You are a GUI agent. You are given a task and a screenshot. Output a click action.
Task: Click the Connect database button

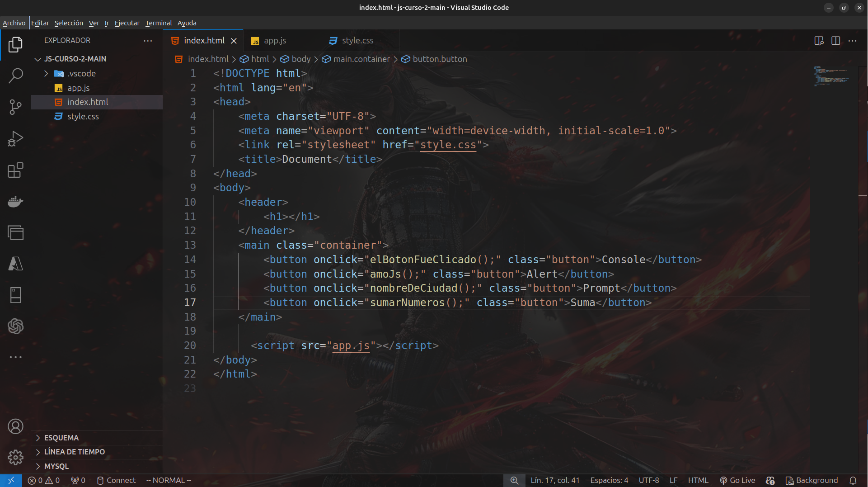pyautogui.click(x=116, y=480)
